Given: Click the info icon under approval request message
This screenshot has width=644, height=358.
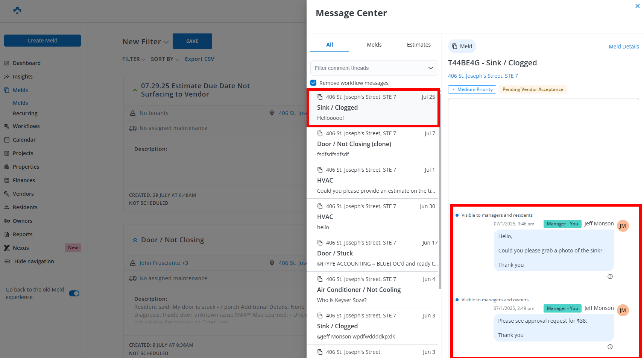Looking at the screenshot, I should tap(610, 347).
